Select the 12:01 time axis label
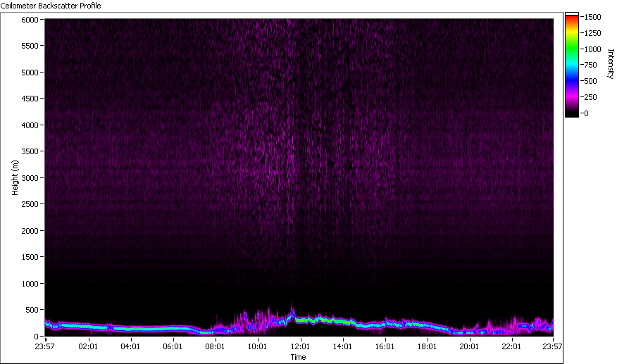Image resolution: width=617 pixels, height=364 pixels. point(300,346)
